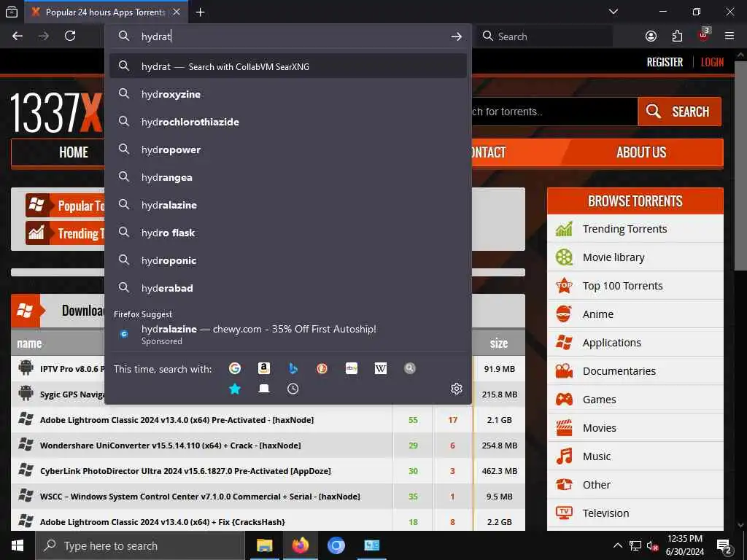Click the Anime category icon
This screenshot has height=560, width=747.
point(564,314)
